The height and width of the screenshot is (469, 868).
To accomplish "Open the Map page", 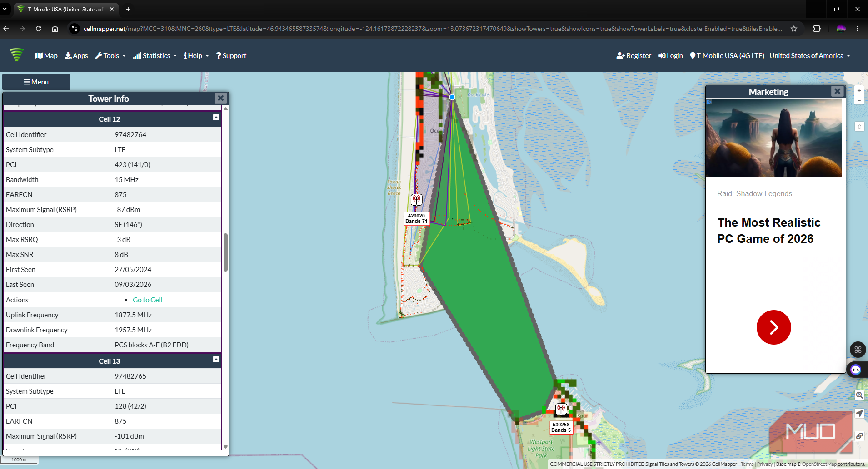I will pyautogui.click(x=46, y=55).
